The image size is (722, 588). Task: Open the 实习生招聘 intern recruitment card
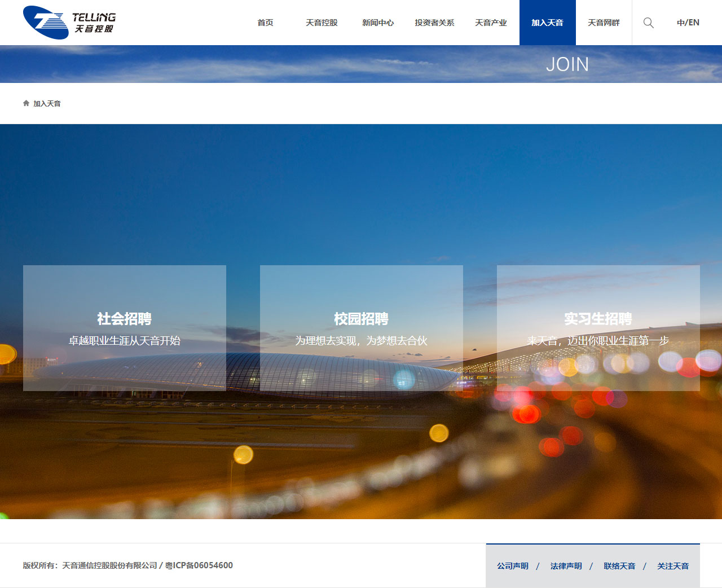(x=598, y=328)
